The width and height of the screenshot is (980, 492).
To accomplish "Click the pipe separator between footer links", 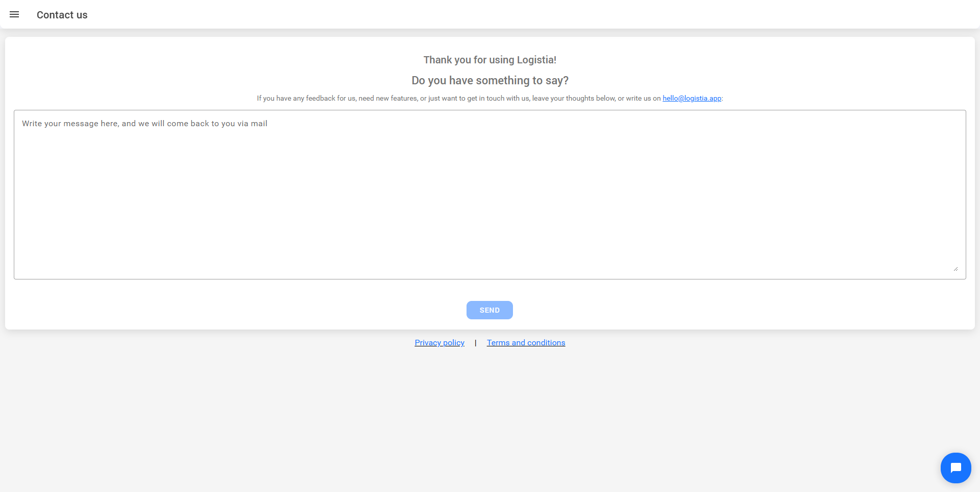I will pos(476,343).
